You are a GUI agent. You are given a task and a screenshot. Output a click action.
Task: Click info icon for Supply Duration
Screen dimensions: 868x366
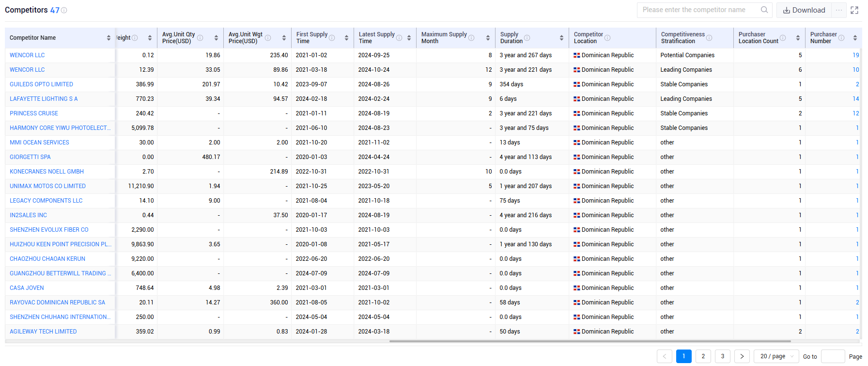[527, 38]
